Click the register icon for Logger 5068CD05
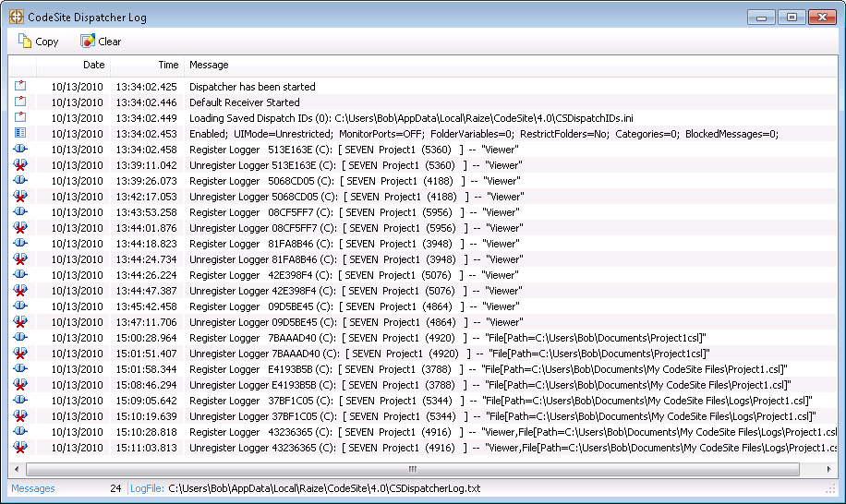 (20, 180)
